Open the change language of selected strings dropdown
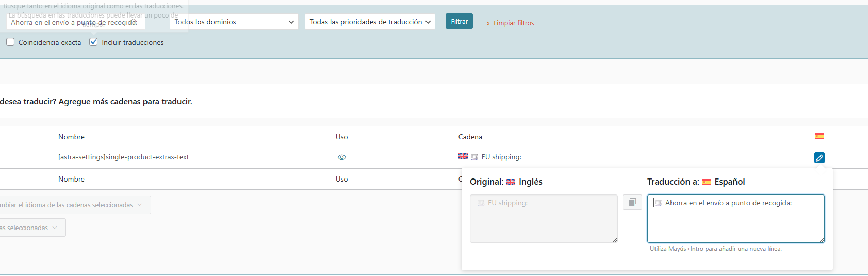This screenshot has height=276, width=868. [x=72, y=205]
